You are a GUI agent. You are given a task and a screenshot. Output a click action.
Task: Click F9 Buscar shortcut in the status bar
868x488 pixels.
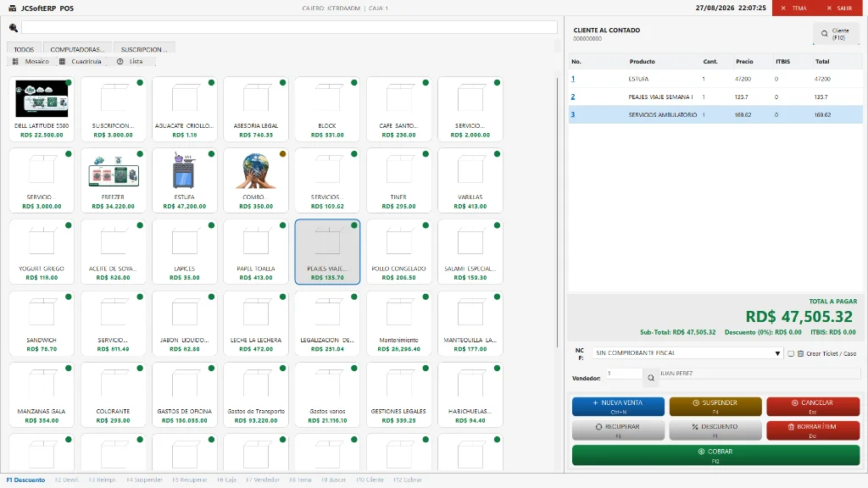tap(334, 480)
